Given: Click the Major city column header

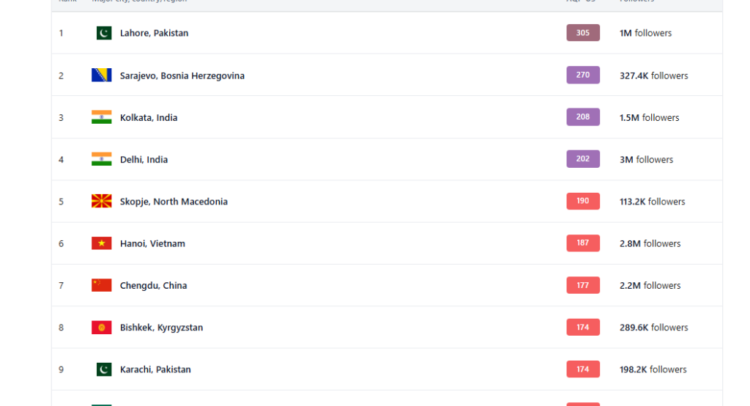Looking at the screenshot, I should (139, 2).
